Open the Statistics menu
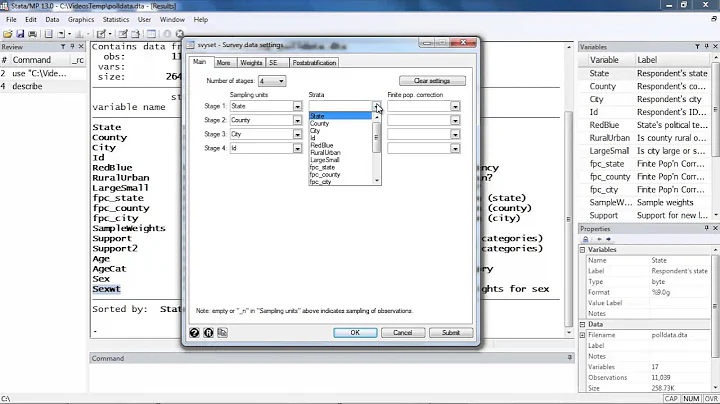The image size is (720, 404). (116, 20)
